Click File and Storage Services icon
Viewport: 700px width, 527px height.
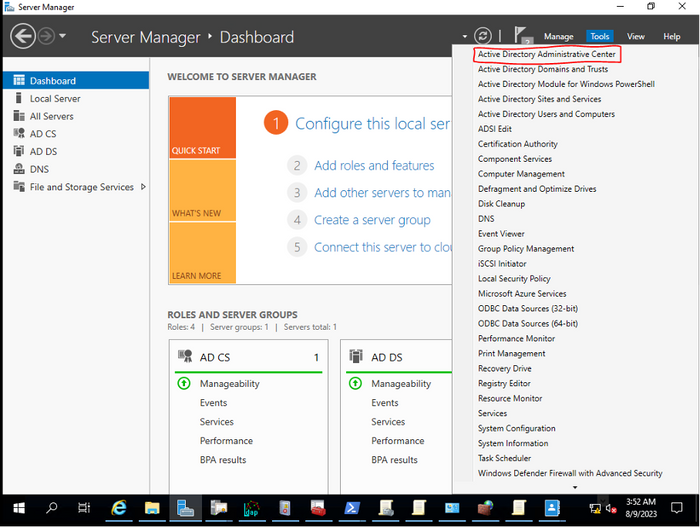[19, 187]
